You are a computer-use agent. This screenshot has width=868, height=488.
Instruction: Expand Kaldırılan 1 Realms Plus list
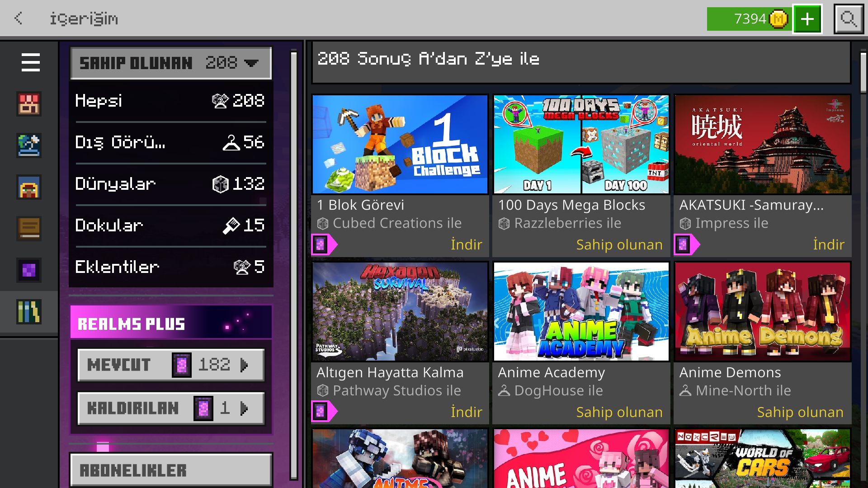tap(171, 408)
